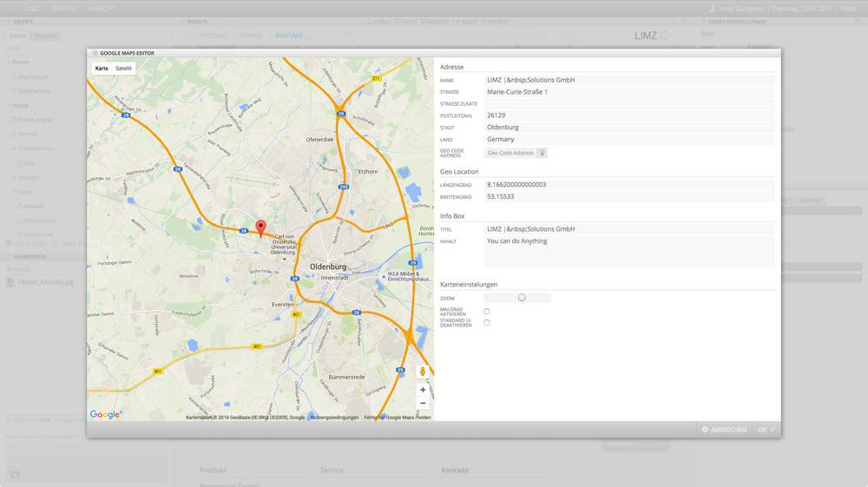Click the Oldenburg city label on map

(328, 267)
